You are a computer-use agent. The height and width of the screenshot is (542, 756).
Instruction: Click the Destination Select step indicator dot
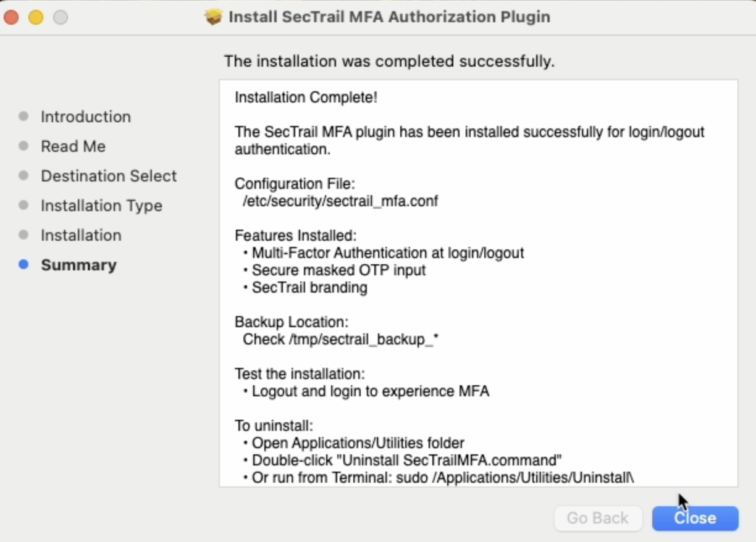(x=23, y=176)
